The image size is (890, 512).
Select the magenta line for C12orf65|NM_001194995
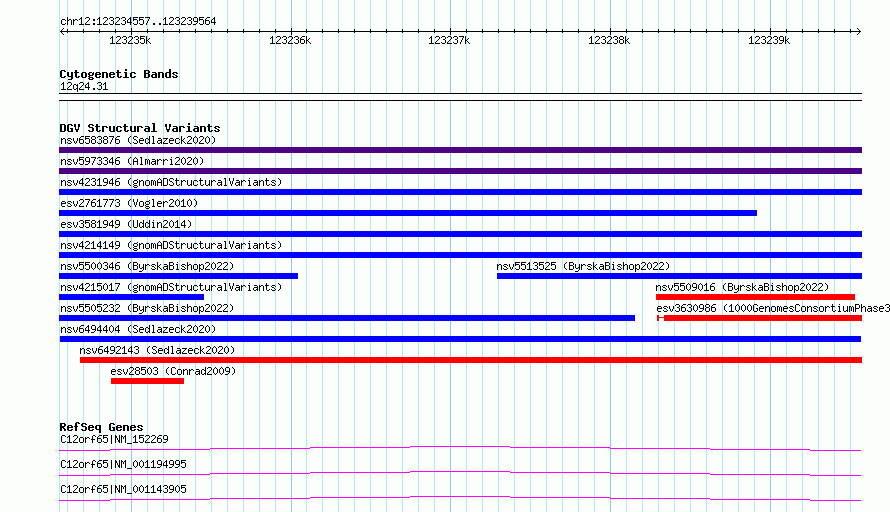460,474
